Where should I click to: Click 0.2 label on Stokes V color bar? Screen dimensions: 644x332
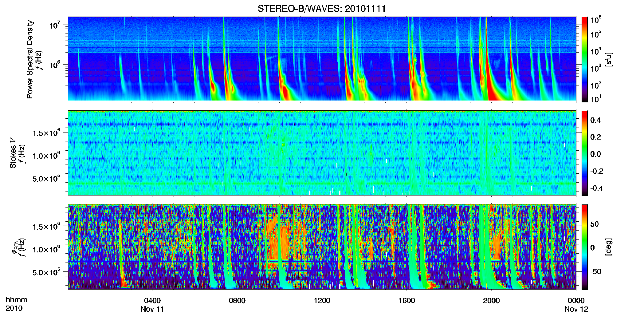tap(595, 137)
